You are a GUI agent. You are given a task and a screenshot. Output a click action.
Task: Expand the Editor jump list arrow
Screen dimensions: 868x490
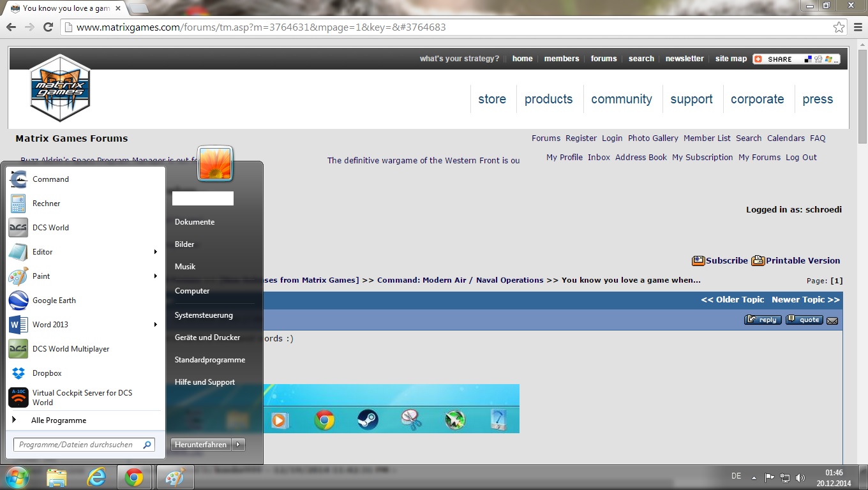(155, 252)
